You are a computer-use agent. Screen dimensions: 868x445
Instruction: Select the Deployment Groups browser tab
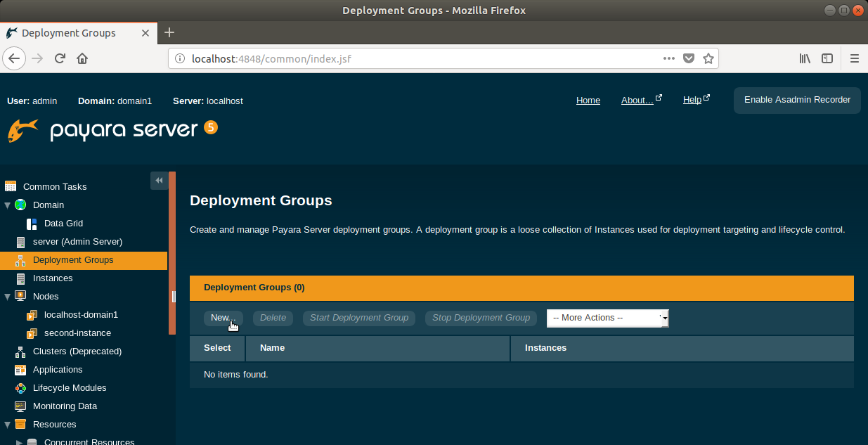point(77,32)
